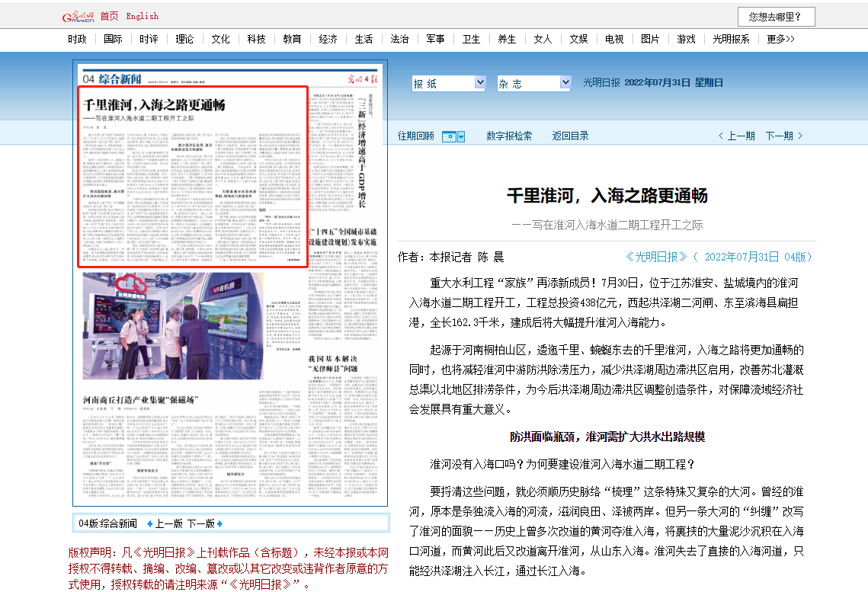The image size is (868, 592).
Task: Click the VR exhibition photo on the page
Action: coord(173,326)
